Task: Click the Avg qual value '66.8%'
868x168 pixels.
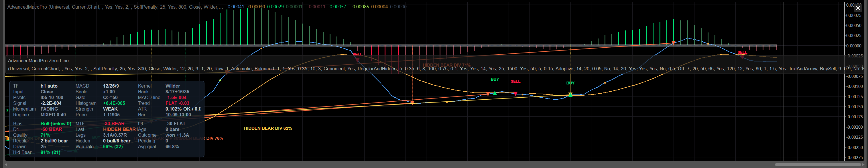Action: point(172,147)
